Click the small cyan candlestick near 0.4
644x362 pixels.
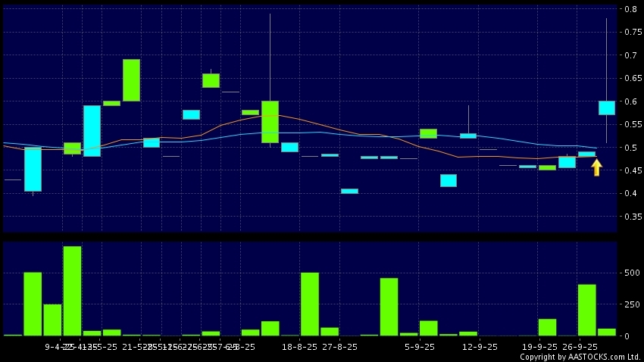[349, 191]
